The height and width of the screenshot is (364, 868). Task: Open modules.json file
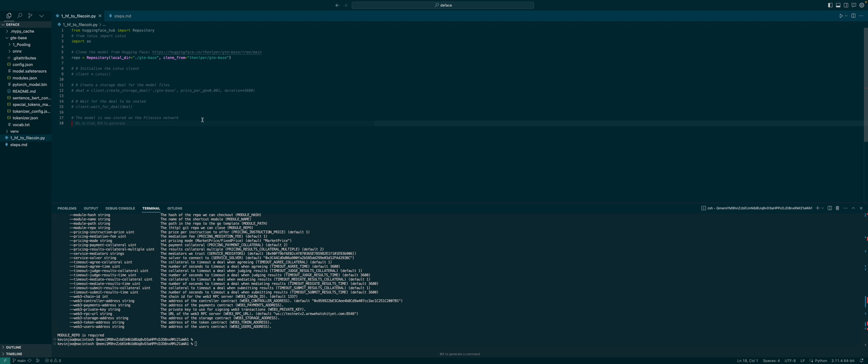(25, 78)
